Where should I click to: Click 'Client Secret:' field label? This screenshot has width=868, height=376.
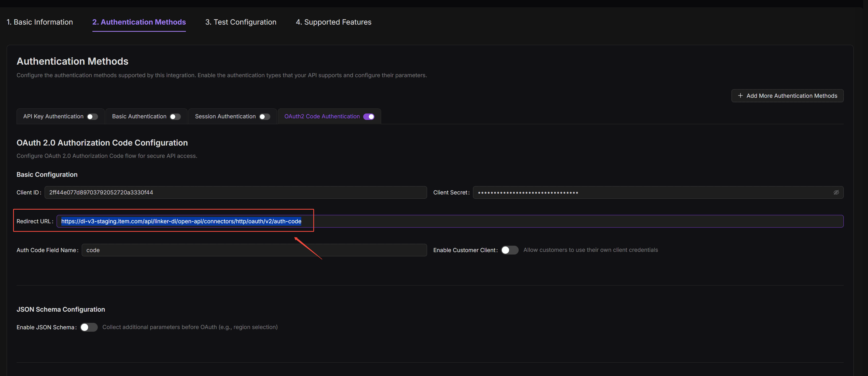(x=452, y=192)
